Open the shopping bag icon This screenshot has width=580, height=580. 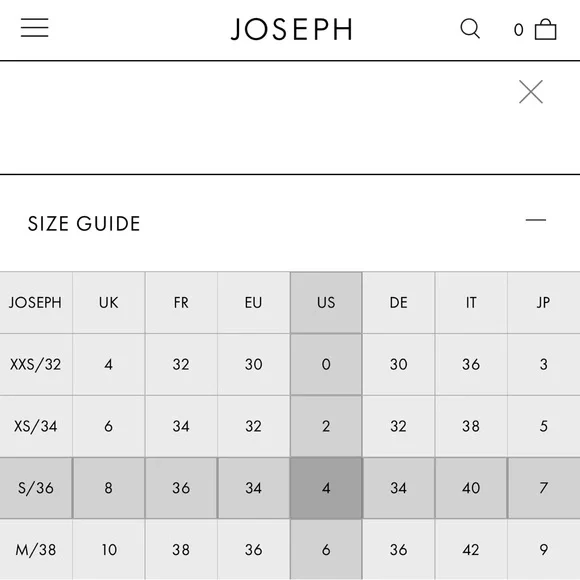coord(546,29)
